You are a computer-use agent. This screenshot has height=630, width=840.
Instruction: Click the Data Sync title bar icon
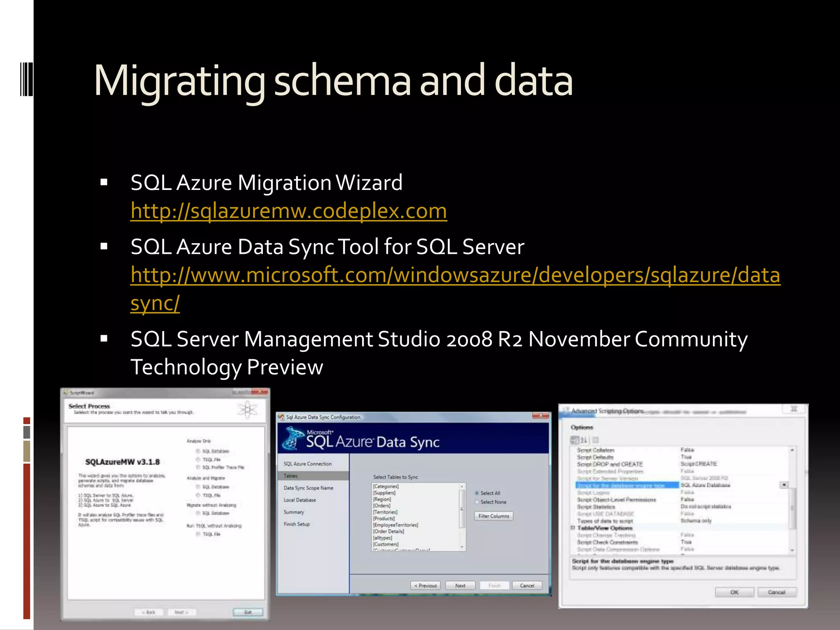(281, 417)
